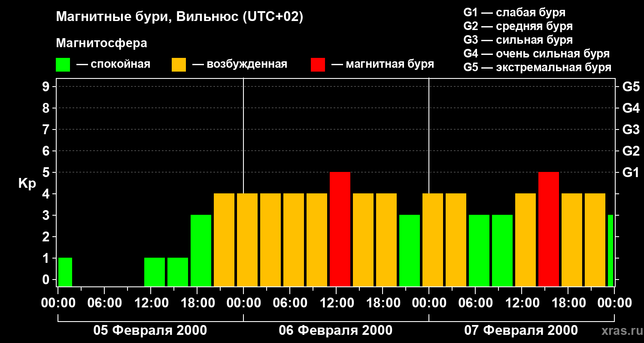Screen dimensions: 644x343
Task: Click 'G2 — средняя буря' description
Action: 518,26
